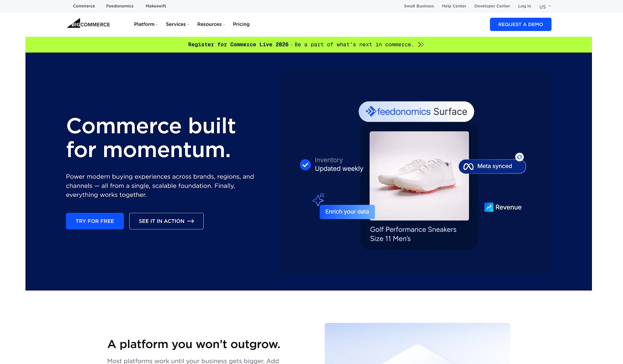This screenshot has width=623, height=364.
Task: Click the Revenue label text
Action: tap(508, 207)
